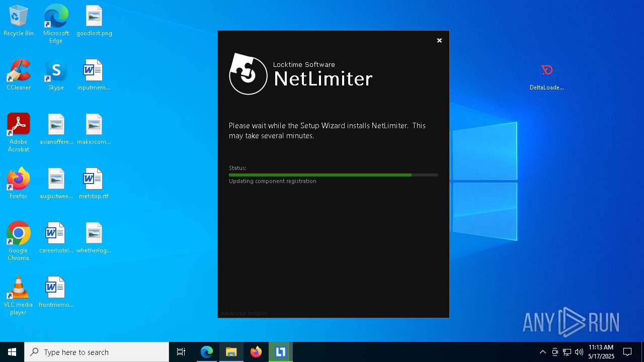Viewport: 644px width, 362px height.
Task: Open the taskbar clock and date
Action: (x=601, y=352)
